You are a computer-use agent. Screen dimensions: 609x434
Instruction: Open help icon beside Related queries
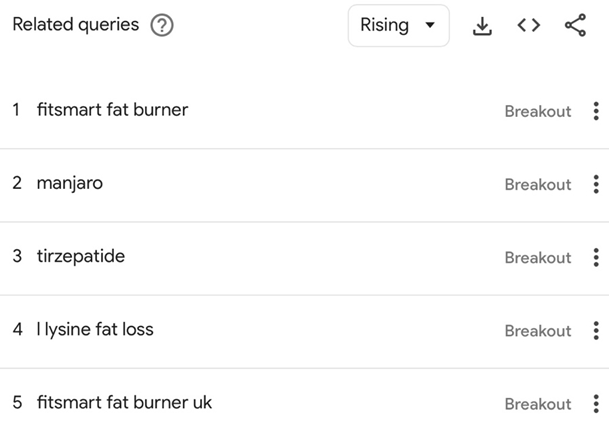point(162,25)
